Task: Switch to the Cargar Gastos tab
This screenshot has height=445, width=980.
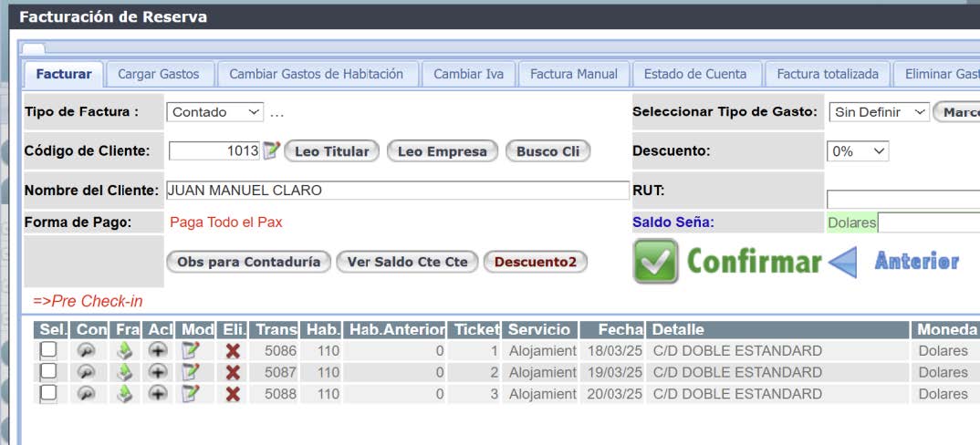Action: [159, 74]
